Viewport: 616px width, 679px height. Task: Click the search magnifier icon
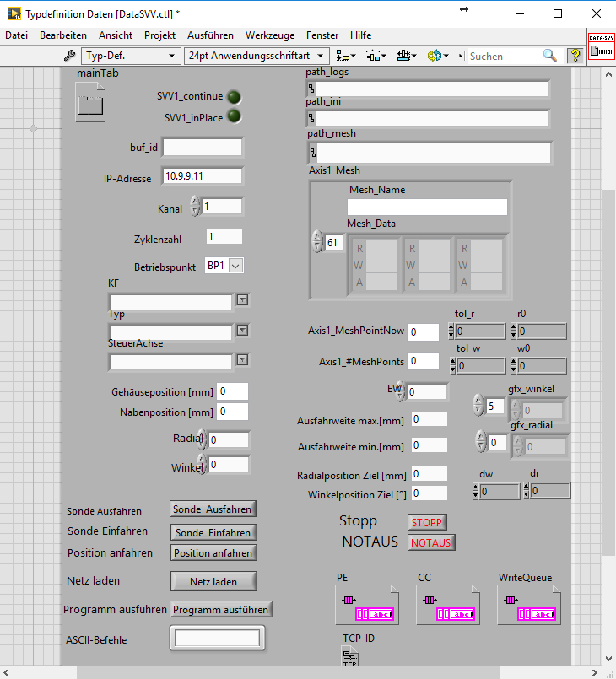(x=550, y=56)
